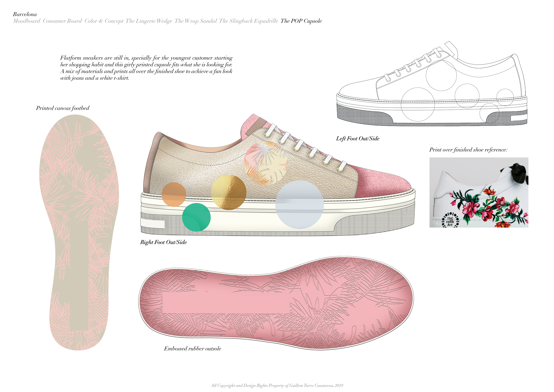Click the 'Embossed rubber outsole' caption
The height and width of the screenshot is (392, 554).
coord(193,349)
